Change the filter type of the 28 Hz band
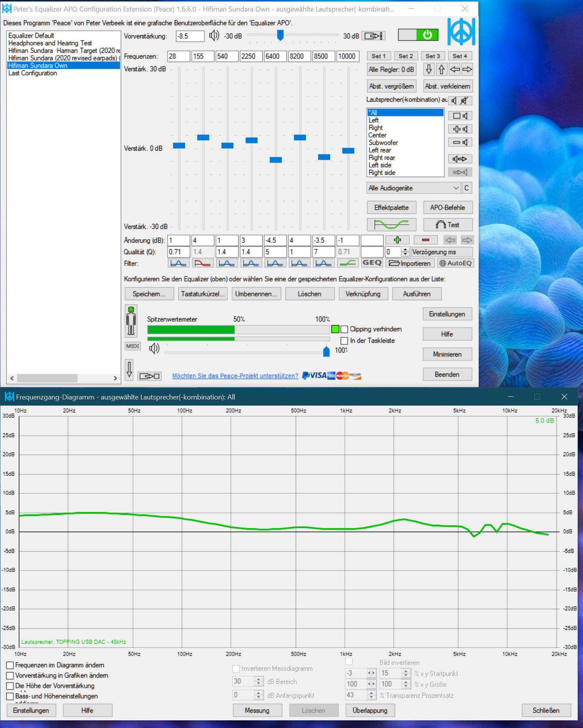The height and width of the screenshot is (728, 583). click(x=178, y=263)
